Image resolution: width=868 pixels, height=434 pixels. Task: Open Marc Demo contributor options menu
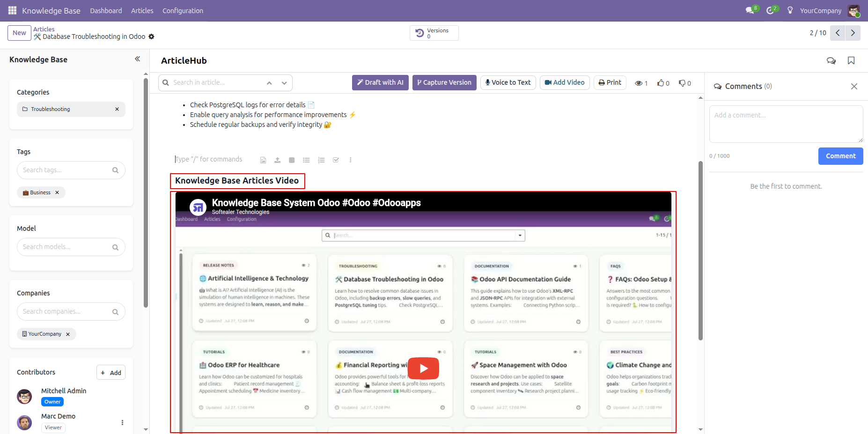click(122, 422)
